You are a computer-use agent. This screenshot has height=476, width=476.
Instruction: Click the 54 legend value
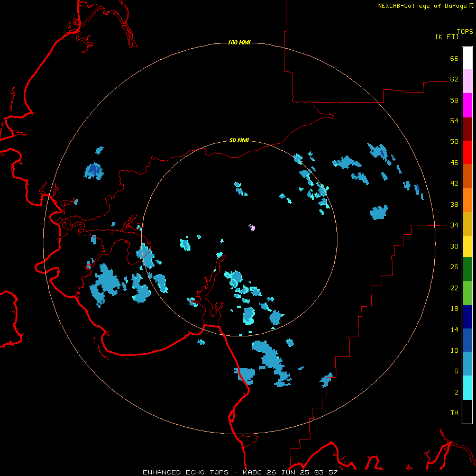[454, 121]
